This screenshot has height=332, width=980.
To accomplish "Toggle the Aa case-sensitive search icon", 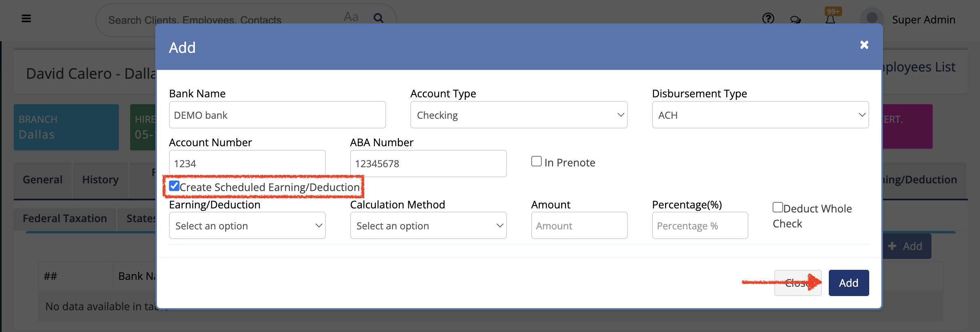I will tap(351, 17).
